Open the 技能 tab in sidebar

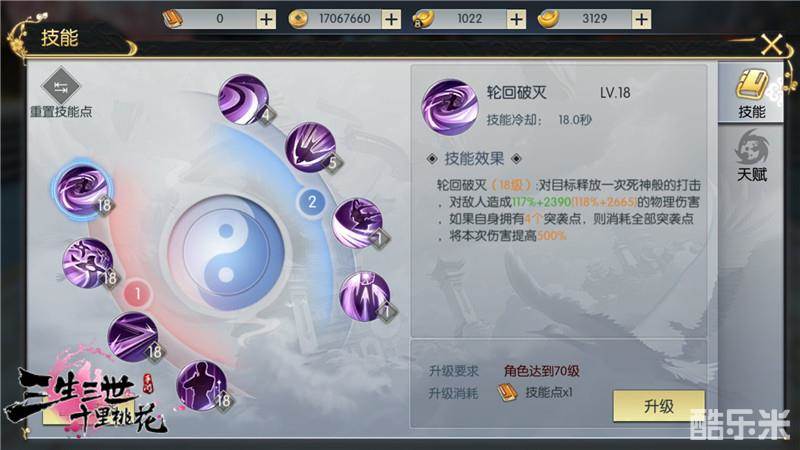(x=751, y=93)
